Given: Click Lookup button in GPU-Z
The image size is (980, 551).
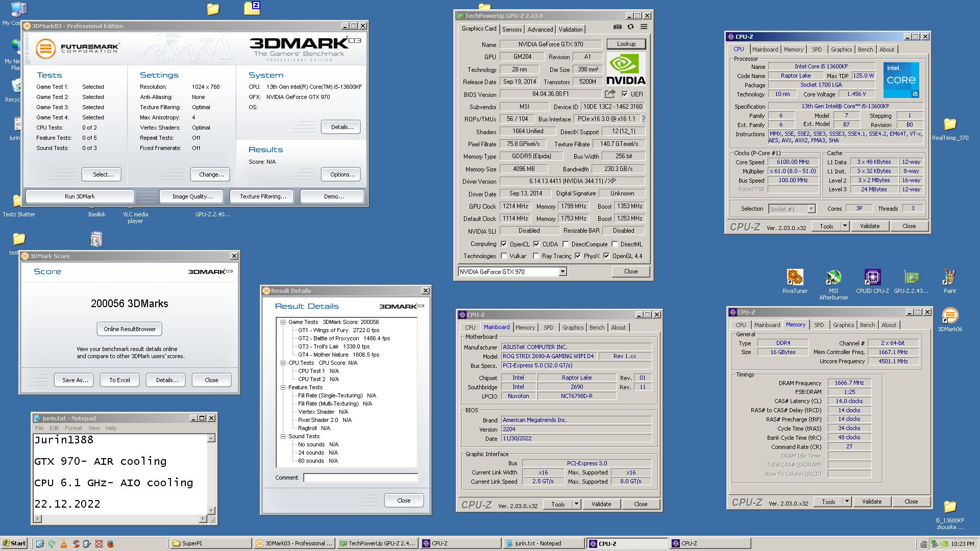Looking at the screenshot, I should (626, 44).
